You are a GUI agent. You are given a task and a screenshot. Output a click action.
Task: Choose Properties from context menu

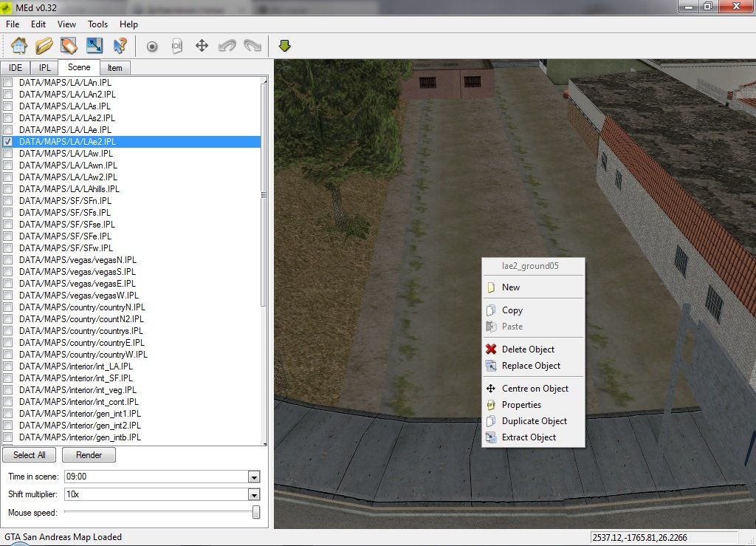tap(533, 405)
